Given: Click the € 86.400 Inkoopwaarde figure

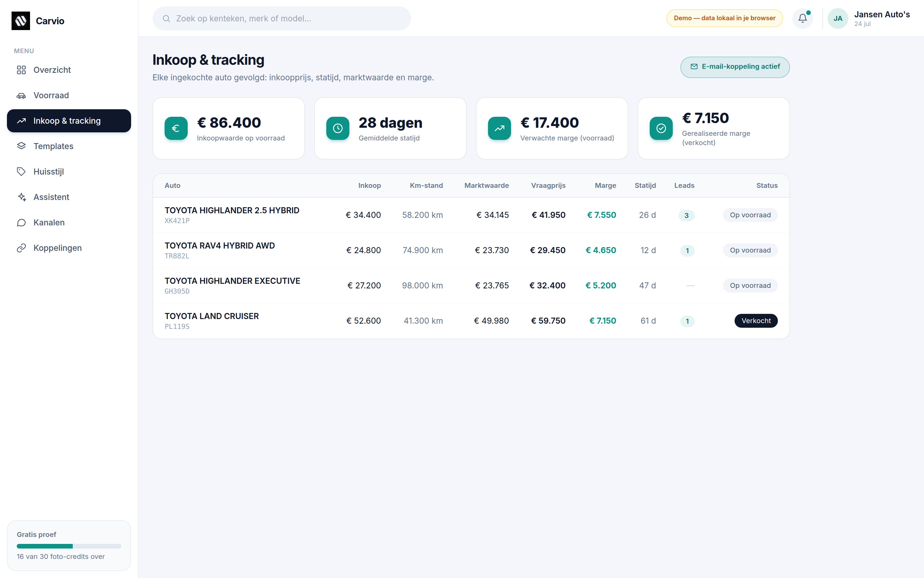Looking at the screenshot, I should [229, 123].
